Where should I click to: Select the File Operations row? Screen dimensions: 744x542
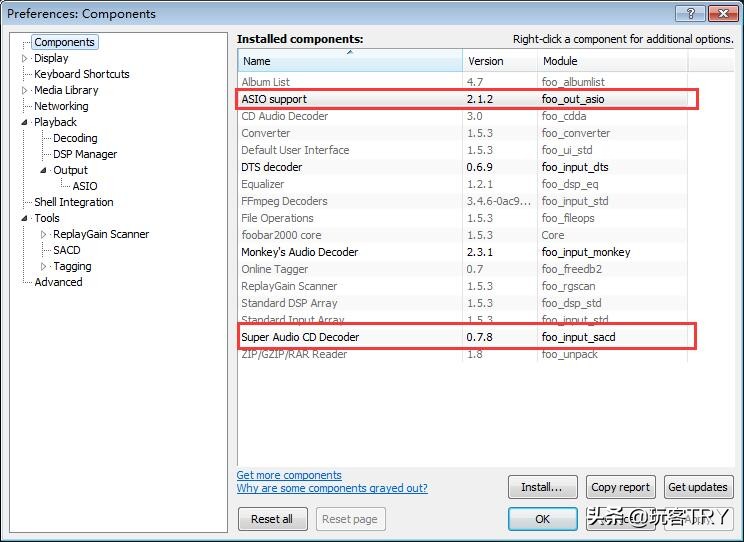[463, 218]
